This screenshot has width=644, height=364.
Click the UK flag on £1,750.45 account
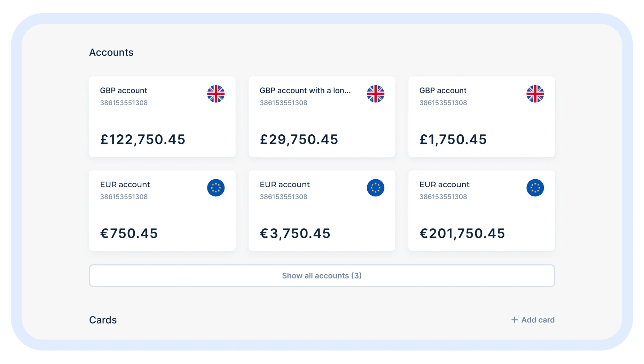(535, 94)
